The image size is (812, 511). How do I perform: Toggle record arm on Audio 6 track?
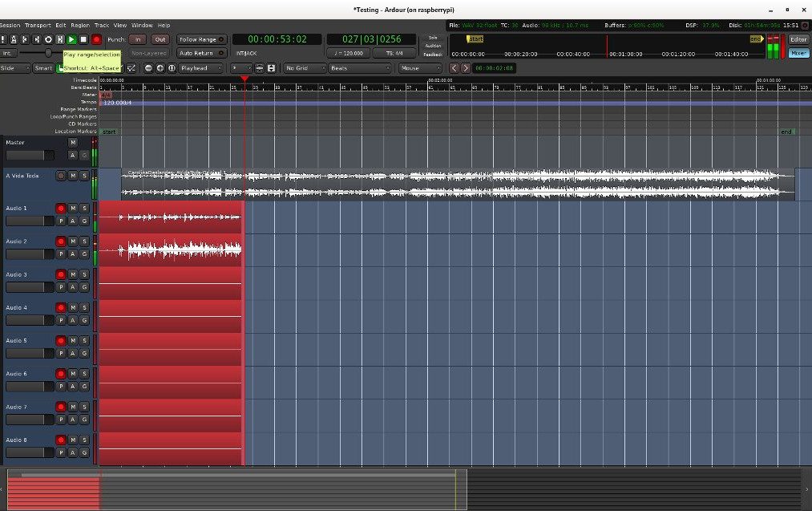point(61,374)
